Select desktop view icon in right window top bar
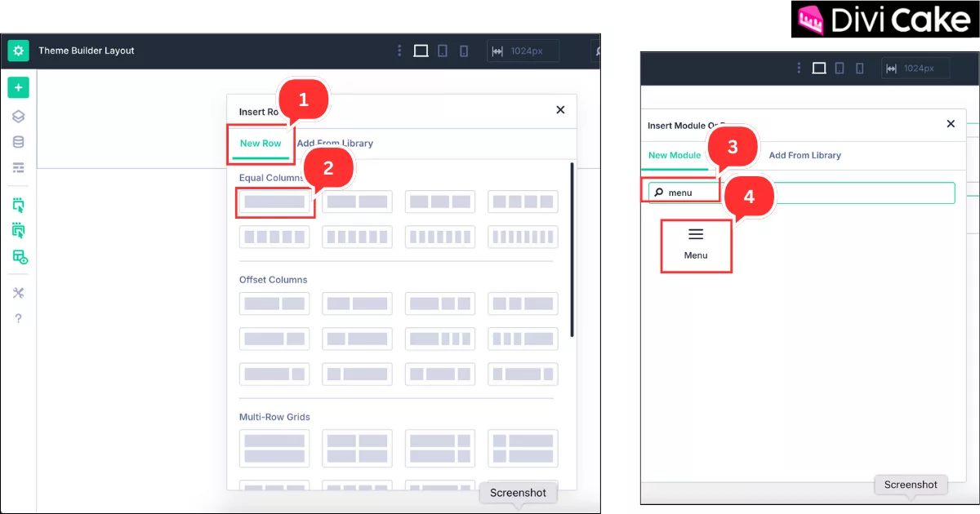This screenshot has height=514, width=980. point(819,69)
